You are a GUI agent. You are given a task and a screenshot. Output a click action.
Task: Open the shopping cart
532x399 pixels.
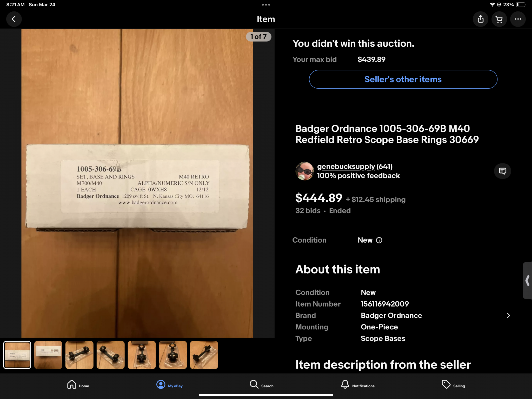point(499,19)
